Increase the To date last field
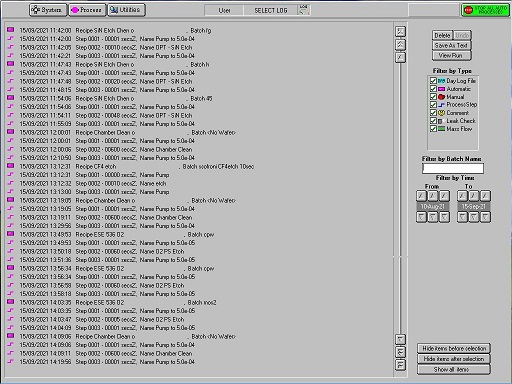The height and width of the screenshot is (384, 512). pos(485,196)
